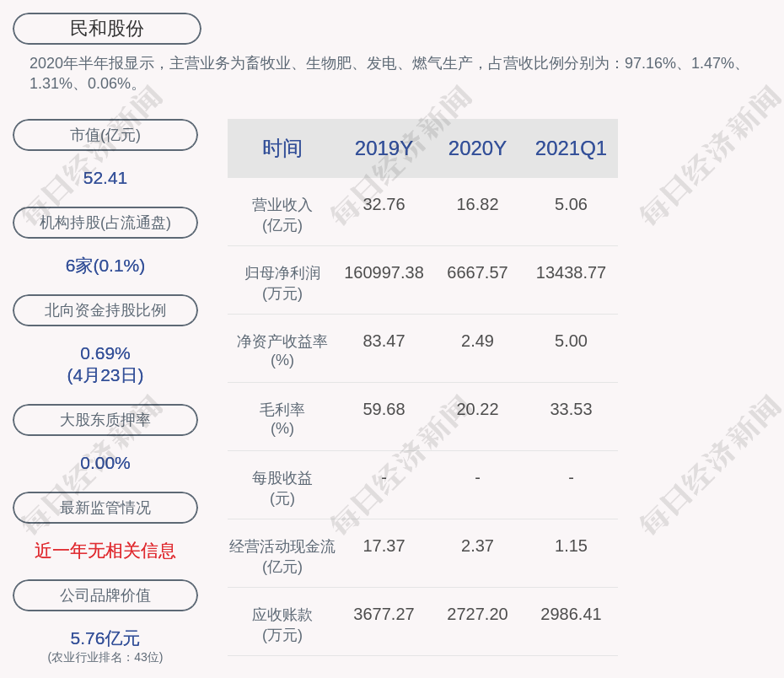Click ROE value 5.00
Screen dimensions: 784x678
click(571, 341)
